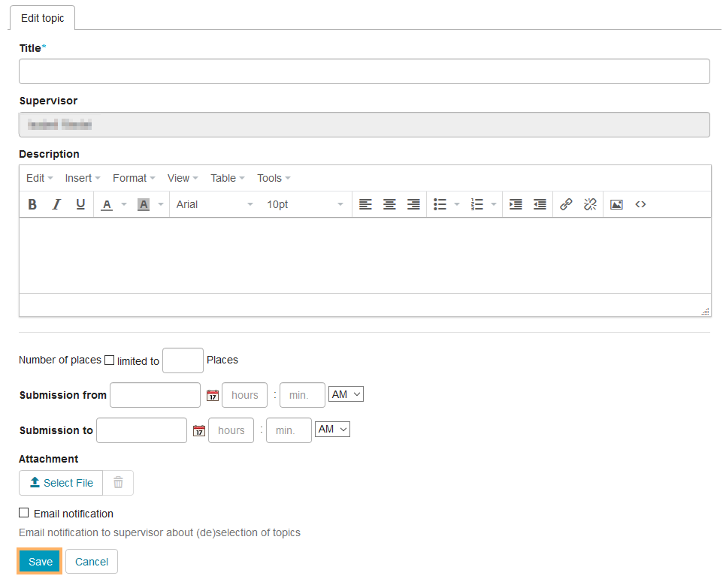This screenshot has width=726, height=588.
Task: Open AM/PM selector for Submission to
Action: tap(332, 430)
